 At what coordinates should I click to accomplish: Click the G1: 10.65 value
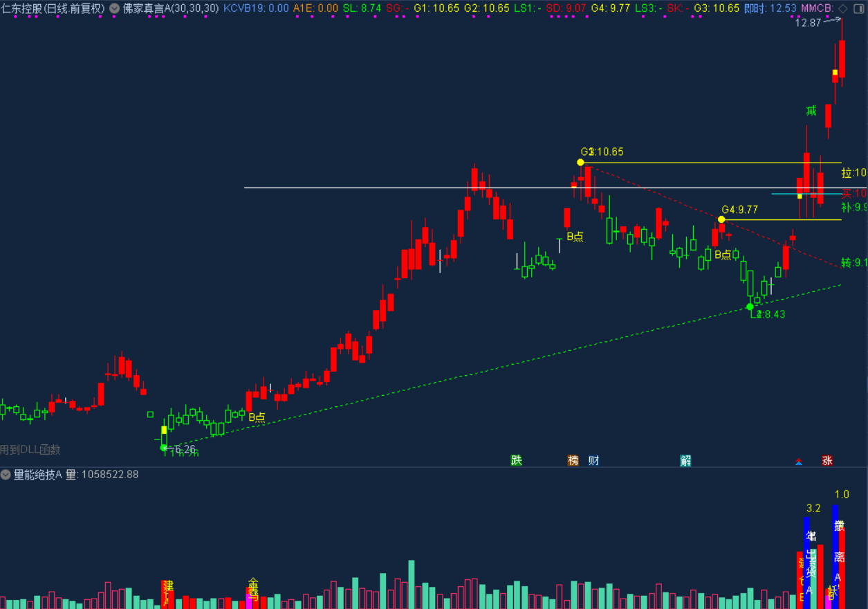(x=436, y=8)
